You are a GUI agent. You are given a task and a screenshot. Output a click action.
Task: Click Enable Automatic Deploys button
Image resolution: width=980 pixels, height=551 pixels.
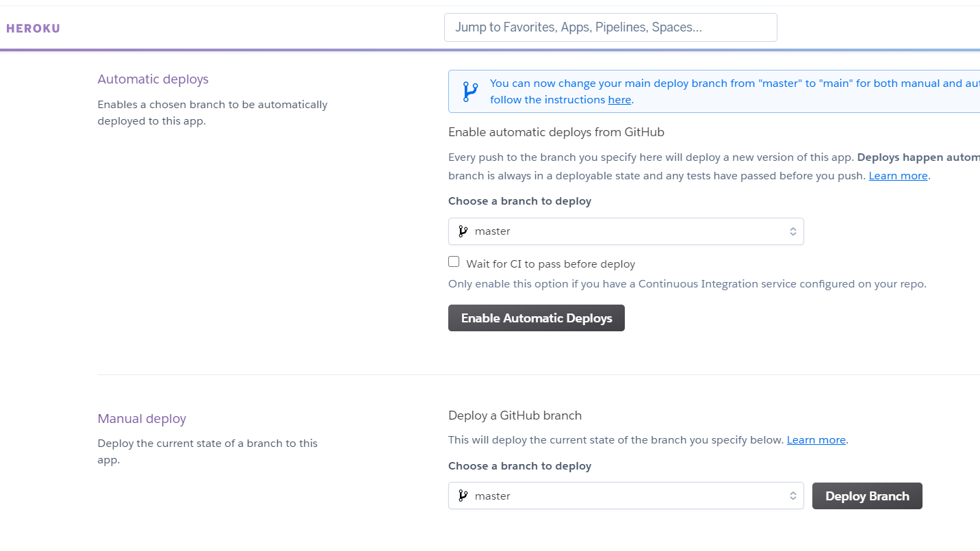537,318
